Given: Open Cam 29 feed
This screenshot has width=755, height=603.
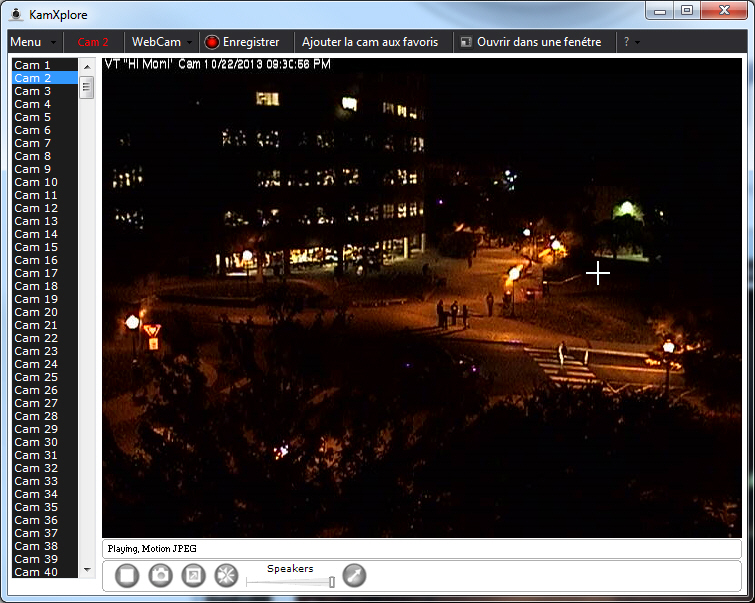Looking at the screenshot, I should point(45,429).
